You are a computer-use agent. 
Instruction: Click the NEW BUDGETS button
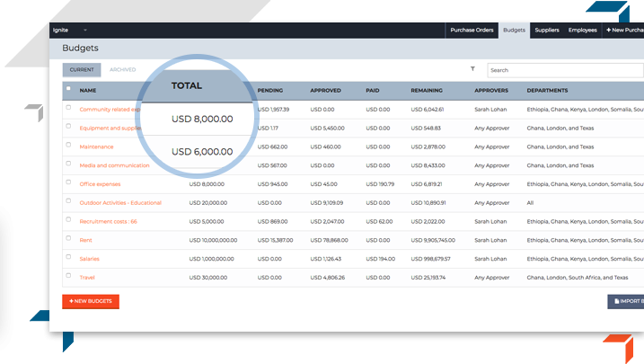coord(91,302)
